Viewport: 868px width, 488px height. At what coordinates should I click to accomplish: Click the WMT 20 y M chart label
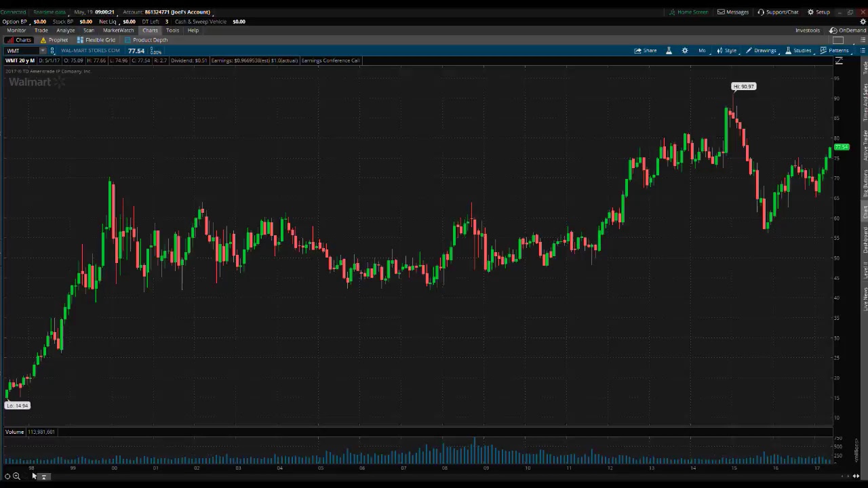[20, 61]
